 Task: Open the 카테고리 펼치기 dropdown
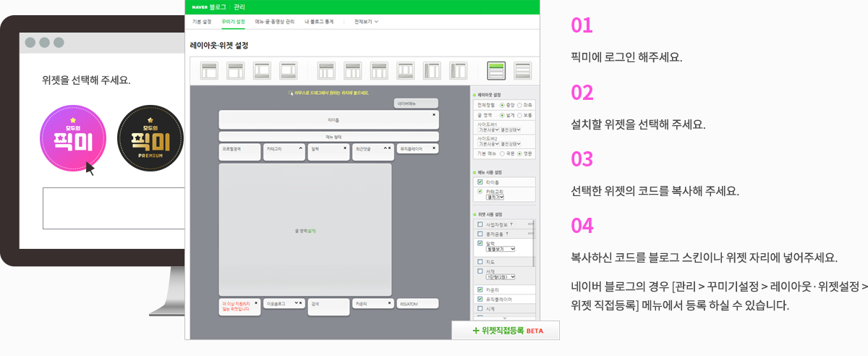click(495, 197)
